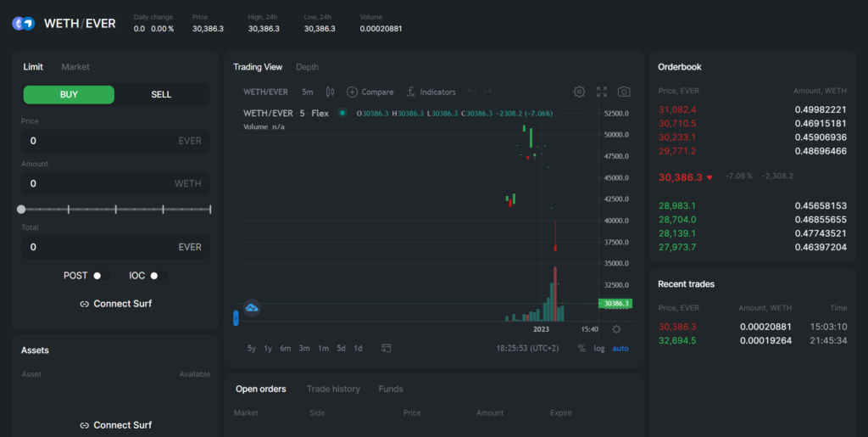Set chart range to 3m
This screenshot has width=868, height=437.
[x=304, y=349]
